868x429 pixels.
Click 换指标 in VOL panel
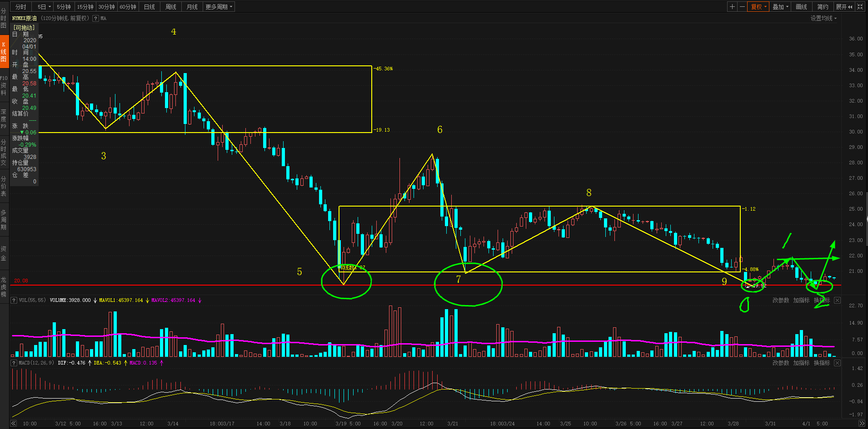[822, 301]
